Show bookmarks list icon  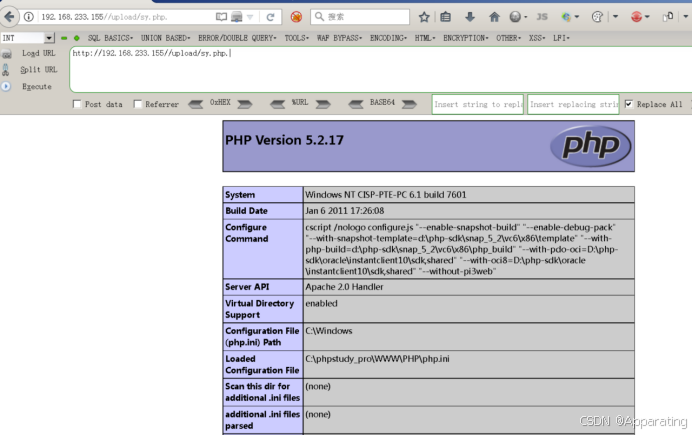tap(446, 17)
